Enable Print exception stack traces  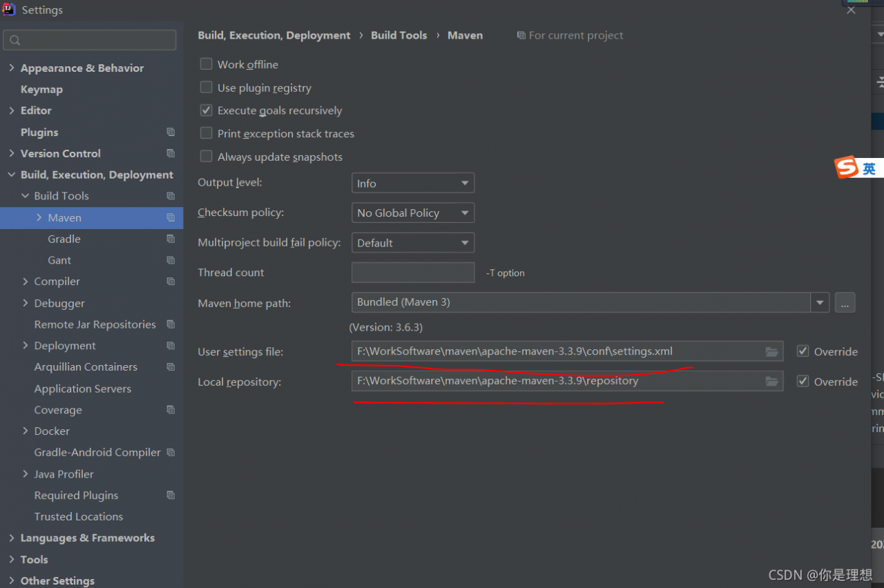click(206, 133)
